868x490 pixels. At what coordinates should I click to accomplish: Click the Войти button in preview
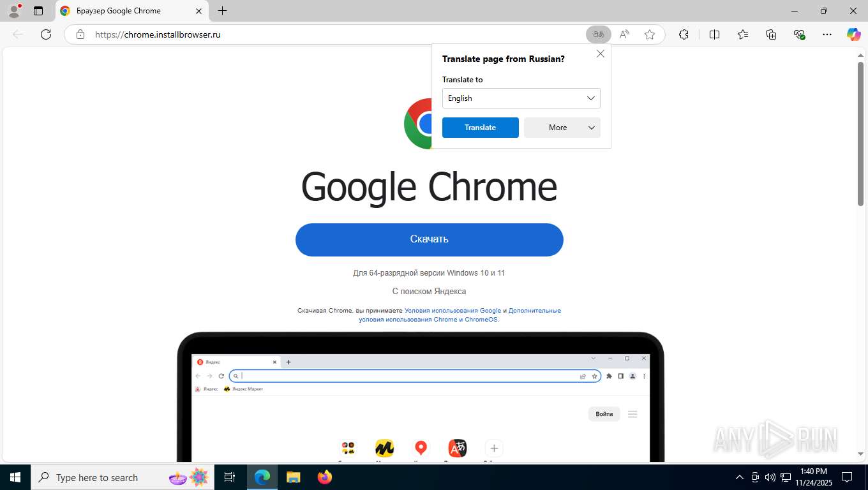[x=604, y=414]
